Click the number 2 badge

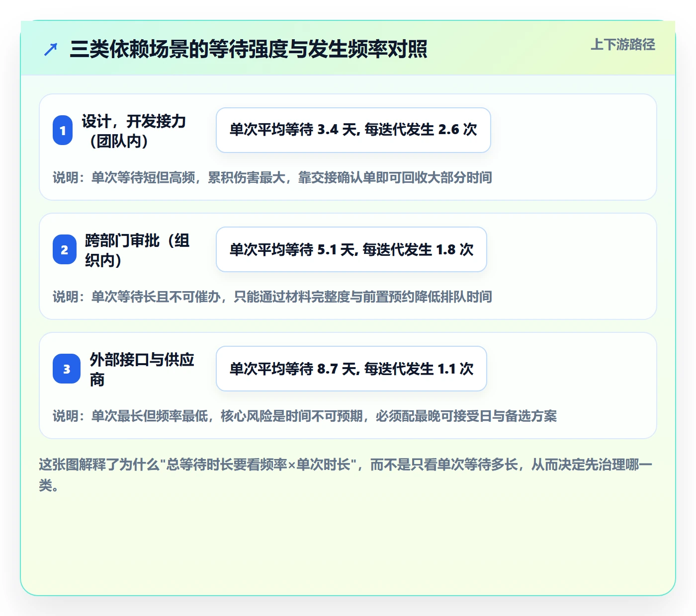pyautogui.click(x=65, y=249)
